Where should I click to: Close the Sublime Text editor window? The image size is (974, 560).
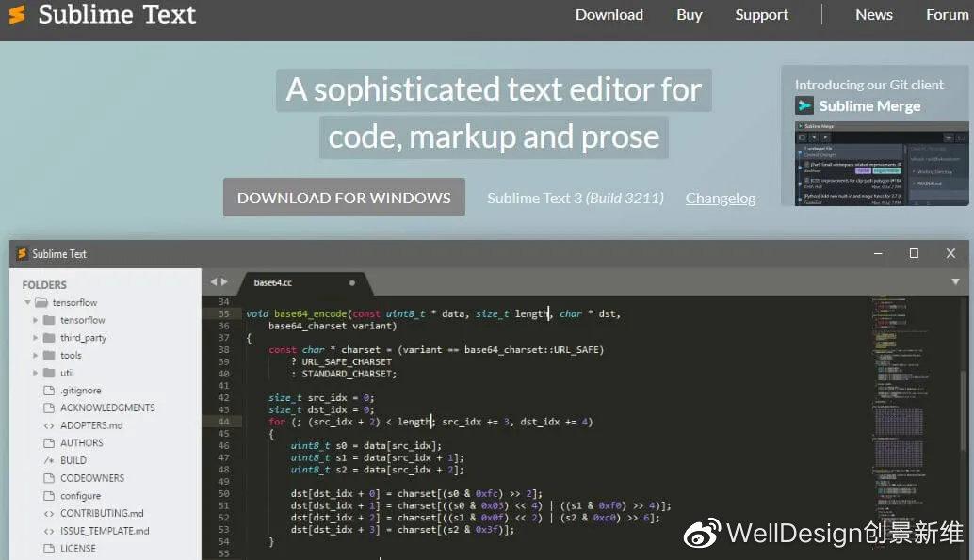click(x=950, y=253)
